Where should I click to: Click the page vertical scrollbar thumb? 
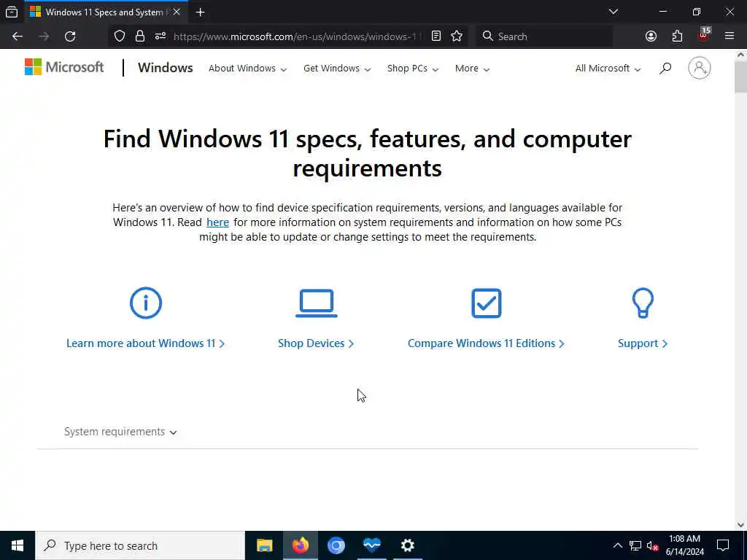pos(740,76)
